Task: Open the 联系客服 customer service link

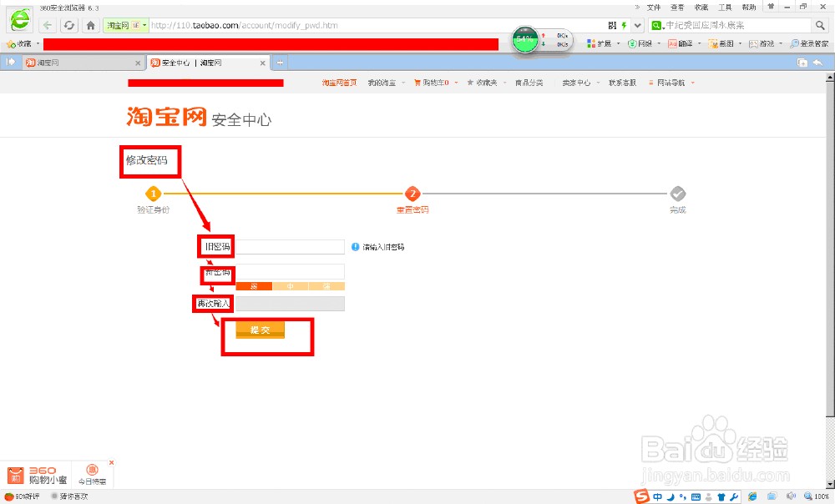Action: click(623, 83)
